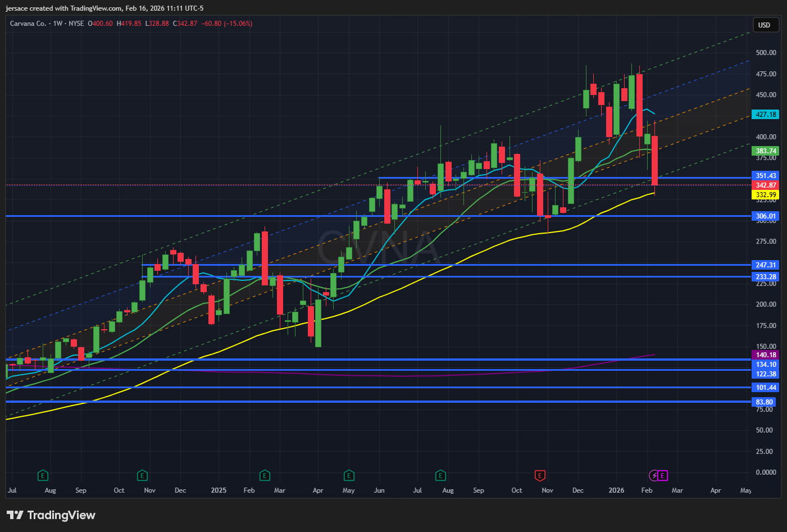Click the open value O400.60
Screen dimensions: 787x532
tap(101, 24)
